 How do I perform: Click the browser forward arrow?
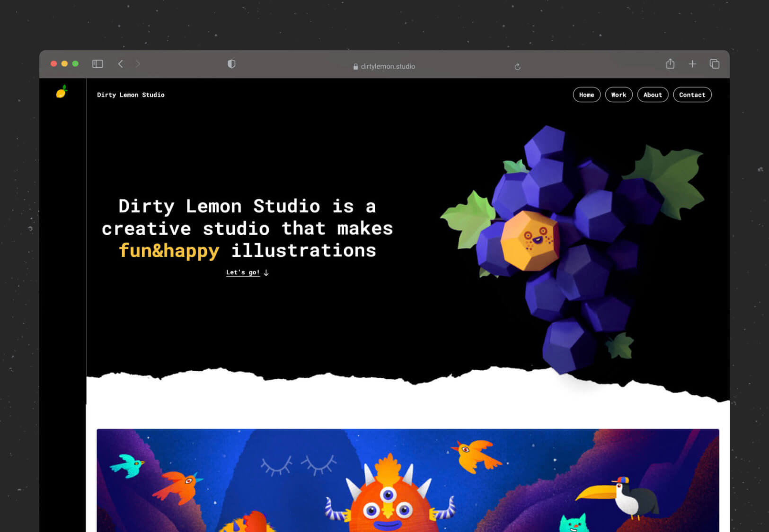[x=138, y=64]
